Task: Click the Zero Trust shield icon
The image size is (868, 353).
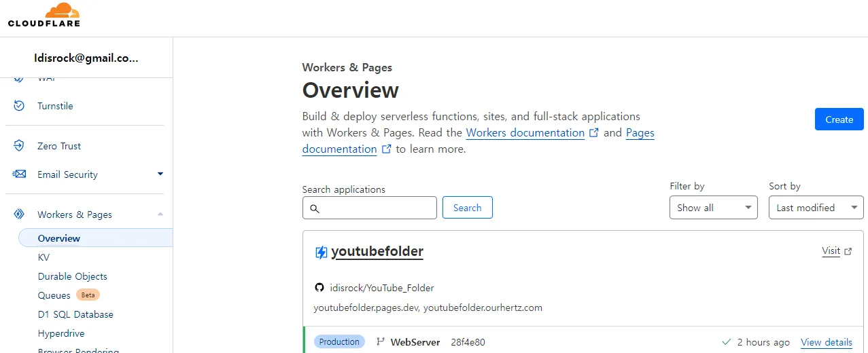Action: [x=19, y=146]
